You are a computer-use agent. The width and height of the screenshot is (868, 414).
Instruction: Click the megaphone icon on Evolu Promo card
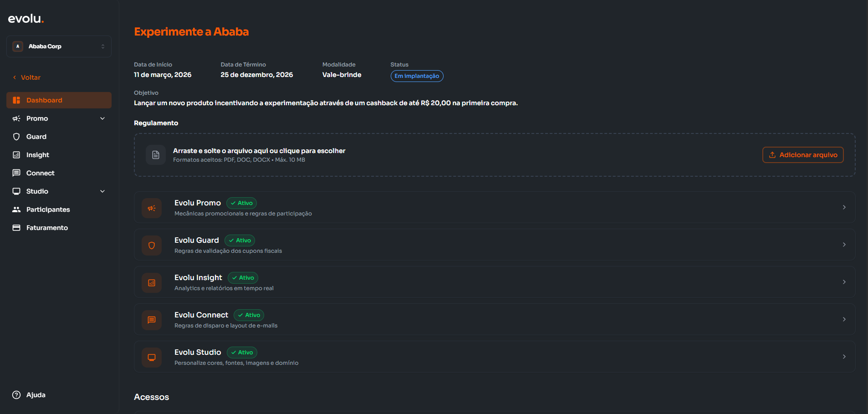[152, 208]
